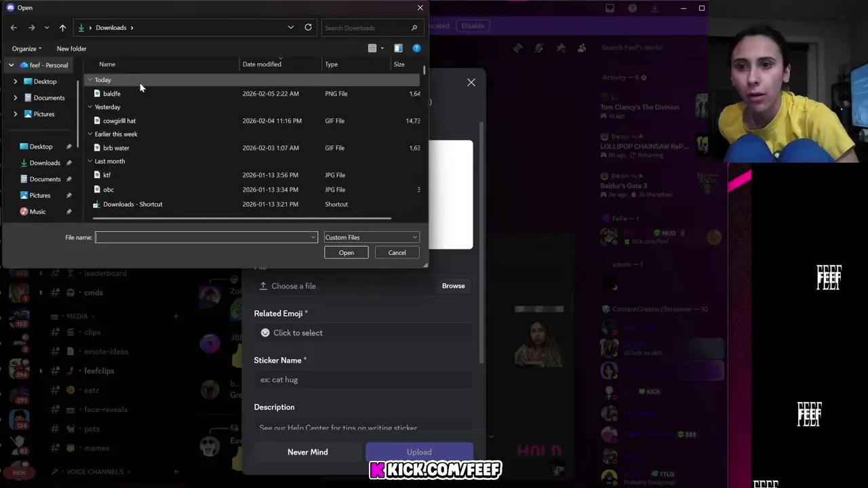Open Discord cmds channel
Image resolution: width=868 pixels, height=488 pixels.
tap(93, 293)
